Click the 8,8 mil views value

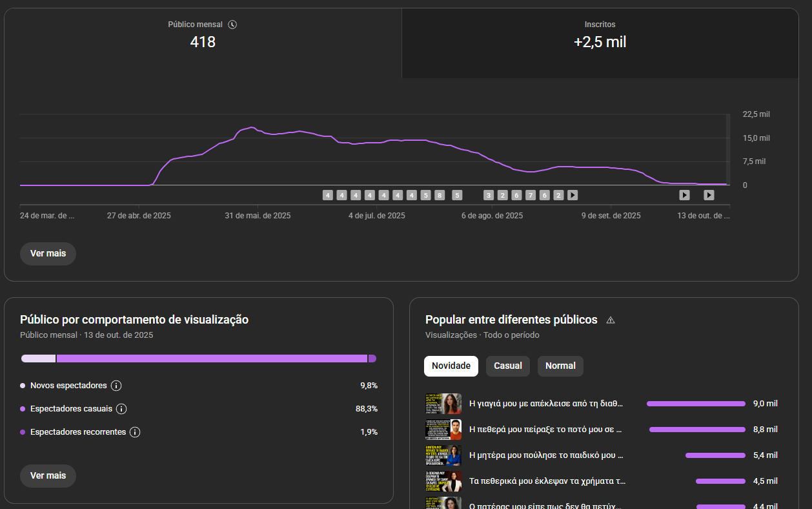(766, 430)
